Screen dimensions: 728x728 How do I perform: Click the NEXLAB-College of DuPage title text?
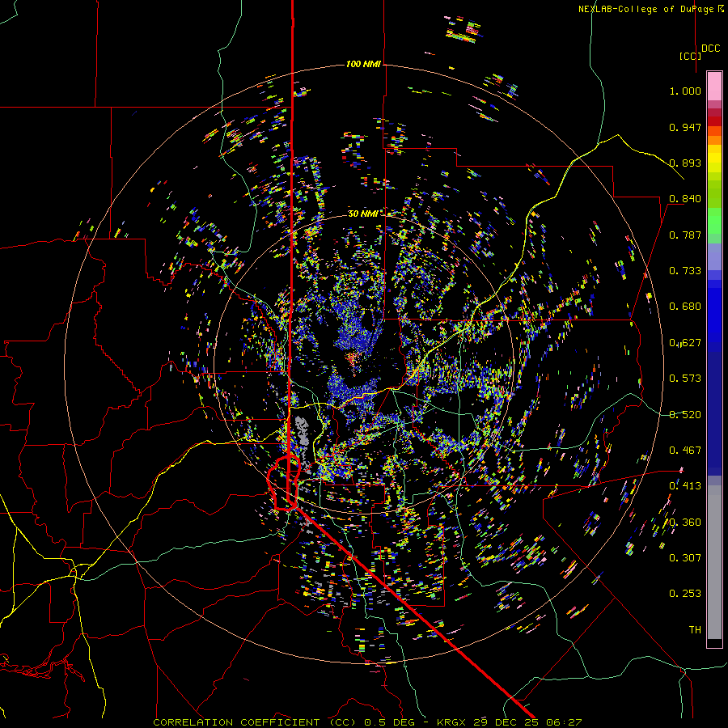tap(645, 9)
